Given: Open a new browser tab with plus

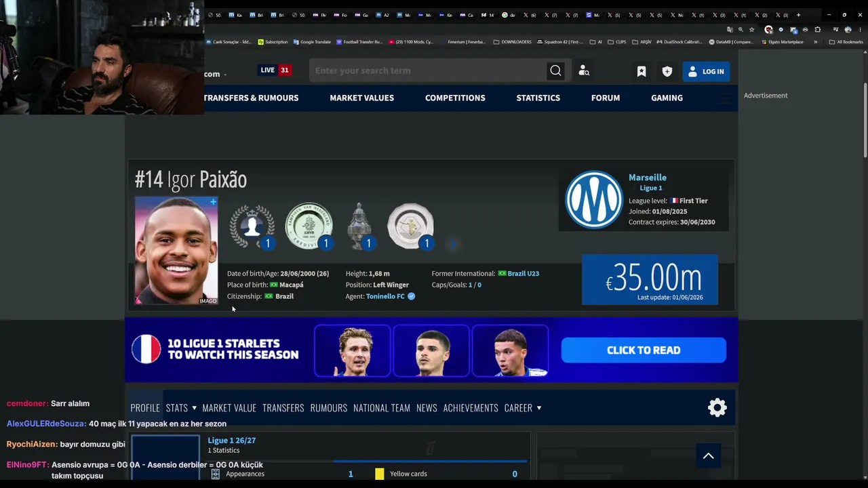Looking at the screenshot, I should [x=798, y=15].
